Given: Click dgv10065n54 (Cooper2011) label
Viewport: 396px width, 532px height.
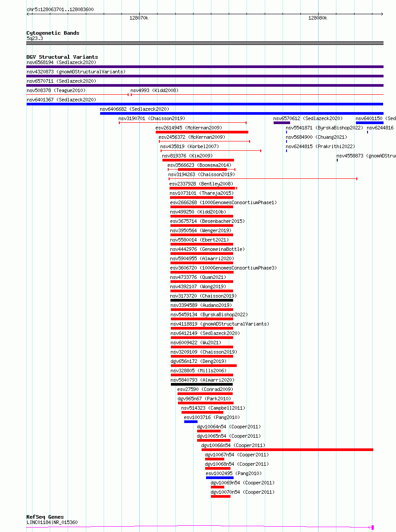Looking at the screenshot, I should point(229,436).
